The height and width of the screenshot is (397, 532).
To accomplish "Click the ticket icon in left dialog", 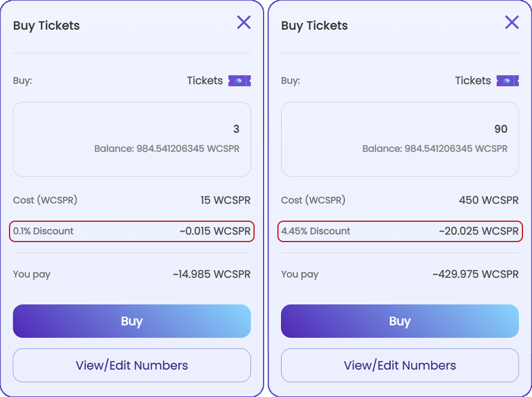I will coord(240,81).
